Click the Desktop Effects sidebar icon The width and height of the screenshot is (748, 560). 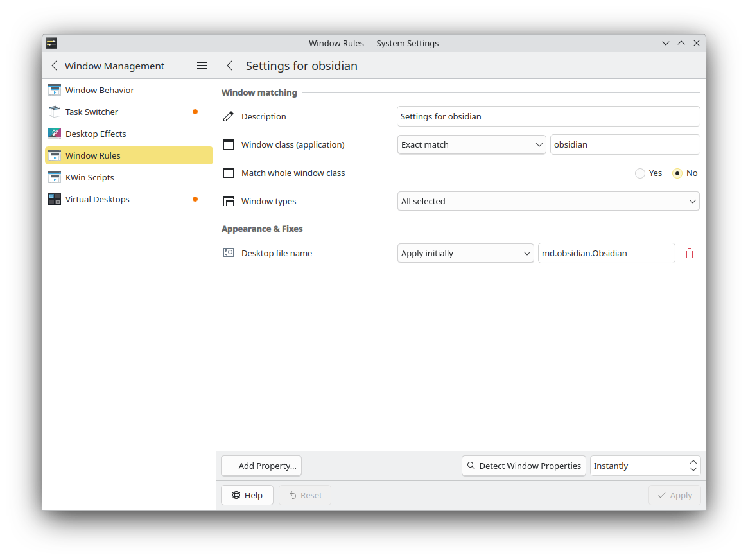click(x=55, y=134)
